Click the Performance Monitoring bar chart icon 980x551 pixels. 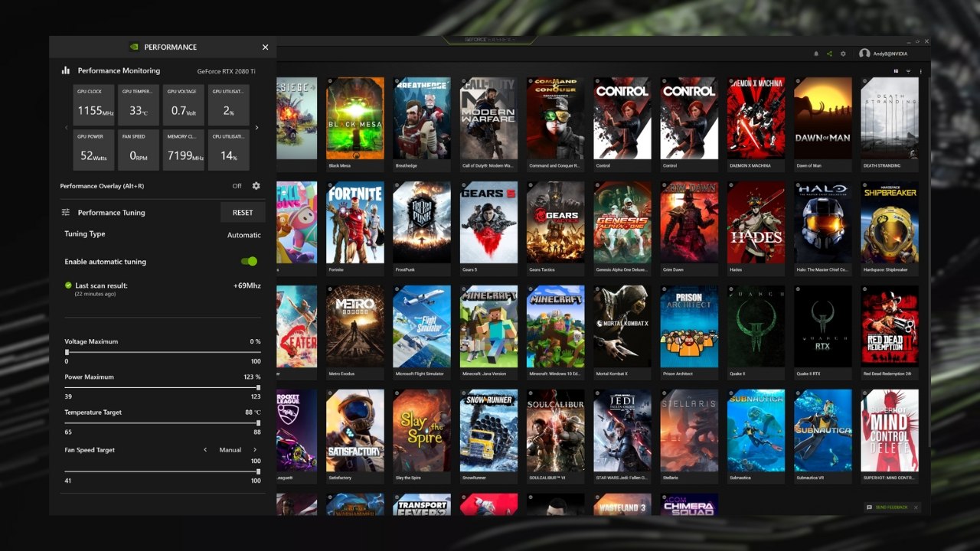[66, 70]
